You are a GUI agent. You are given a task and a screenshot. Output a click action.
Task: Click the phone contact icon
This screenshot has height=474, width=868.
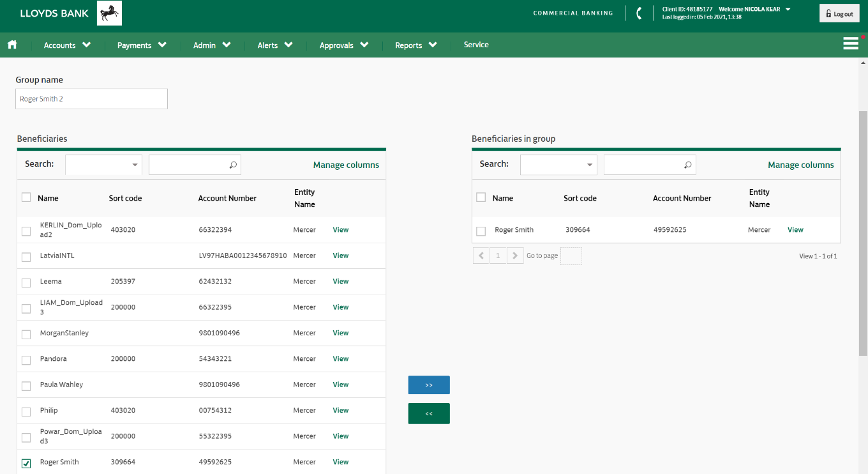pyautogui.click(x=640, y=13)
